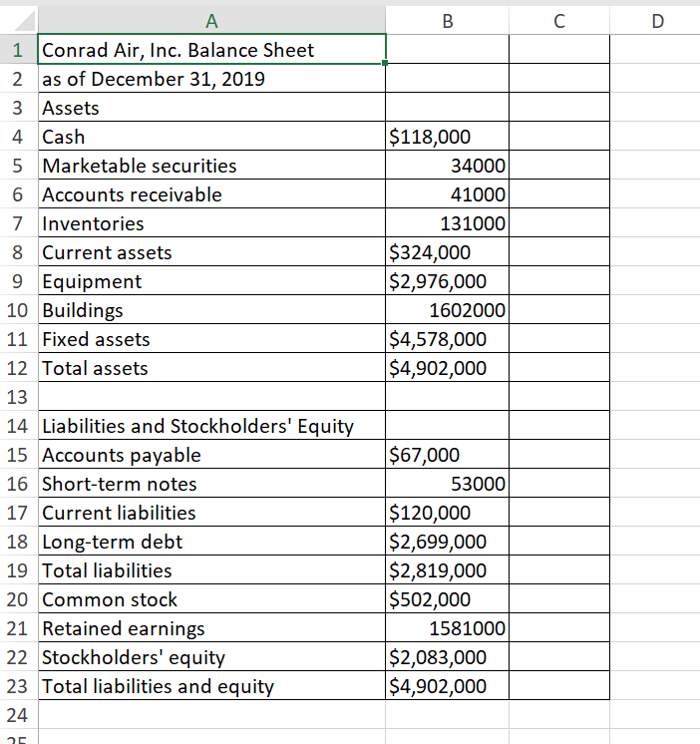
Task: Select the 'Assets' heading cell
Action: coord(211,107)
